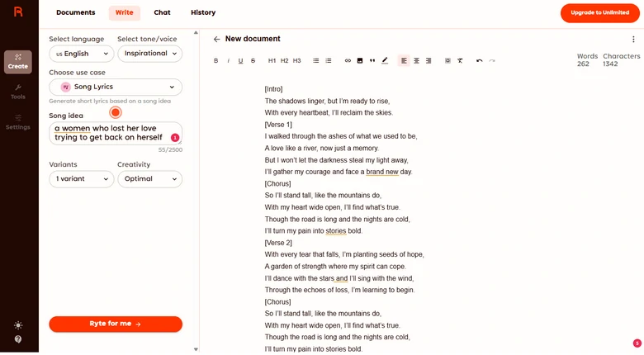
Task: Click the underlined word 'women' in song idea
Action: [x=76, y=128]
